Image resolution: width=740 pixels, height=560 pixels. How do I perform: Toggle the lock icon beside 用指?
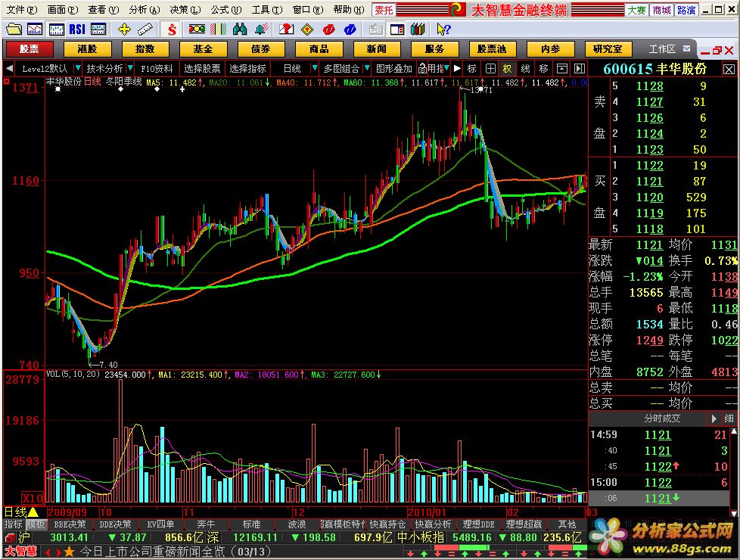click(x=422, y=68)
